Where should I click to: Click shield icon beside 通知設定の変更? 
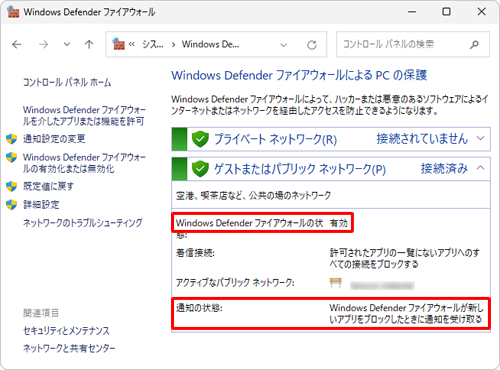coord(12,139)
